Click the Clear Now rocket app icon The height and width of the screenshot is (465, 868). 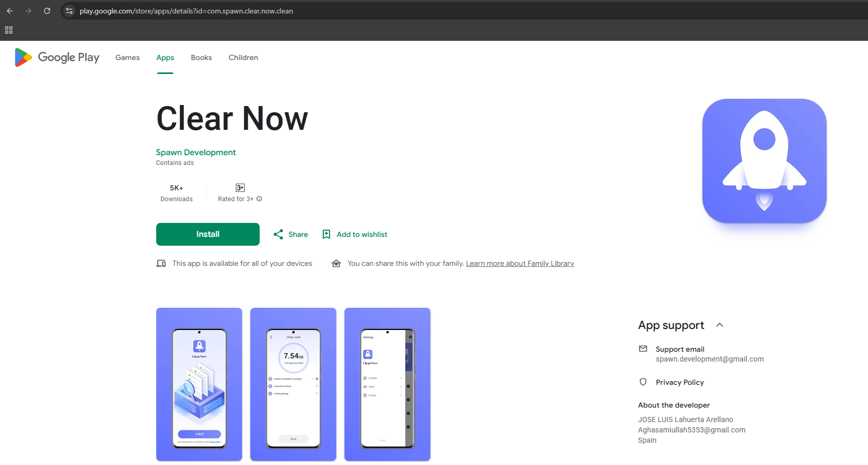pyautogui.click(x=764, y=161)
